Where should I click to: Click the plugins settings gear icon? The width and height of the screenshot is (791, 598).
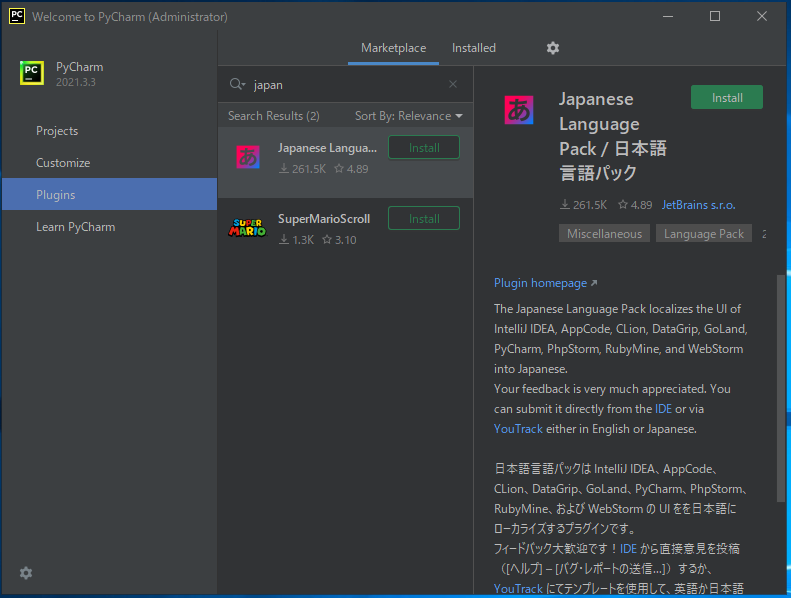pos(553,48)
